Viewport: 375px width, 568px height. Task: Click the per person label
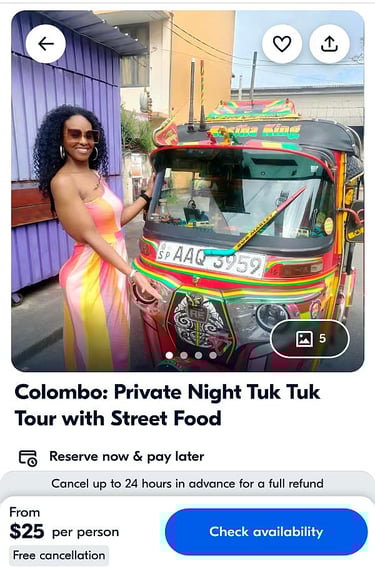click(86, 532)
